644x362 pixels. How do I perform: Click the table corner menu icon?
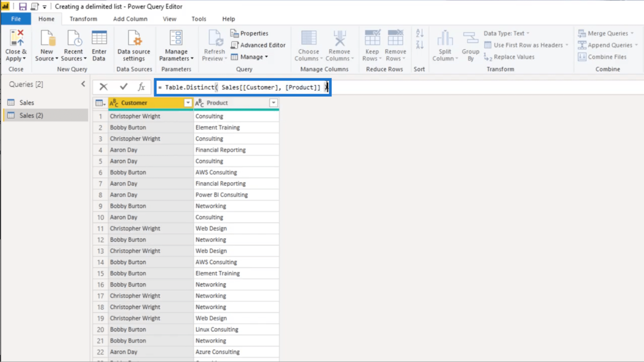pyautogui.click(x=100, y=103)
